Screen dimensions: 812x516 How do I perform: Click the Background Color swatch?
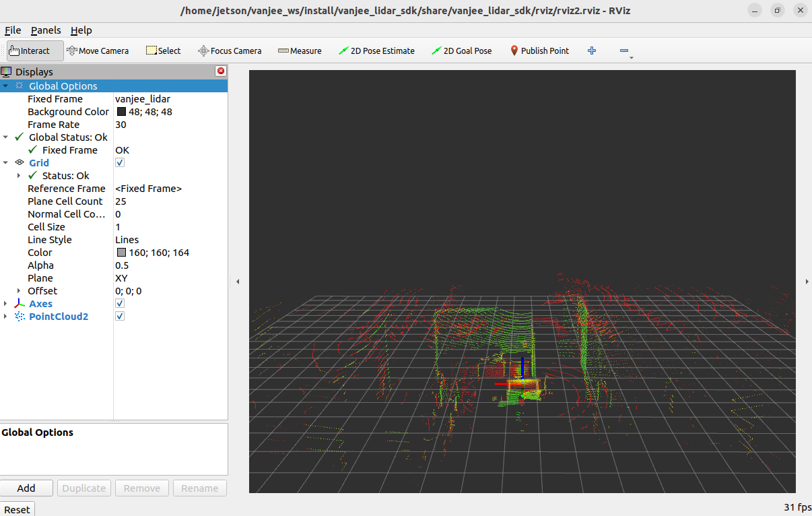pyautogui.click(x=121, y=112)
